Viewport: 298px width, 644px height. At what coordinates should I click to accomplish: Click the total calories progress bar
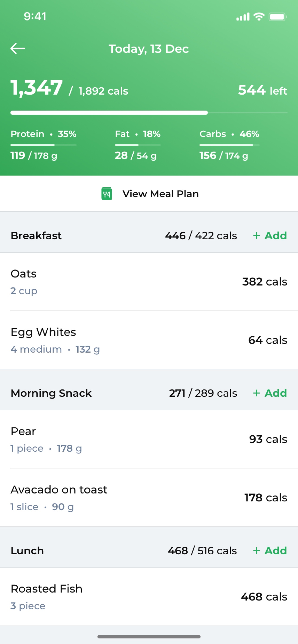pyautogui.click(x=149, y=113)
